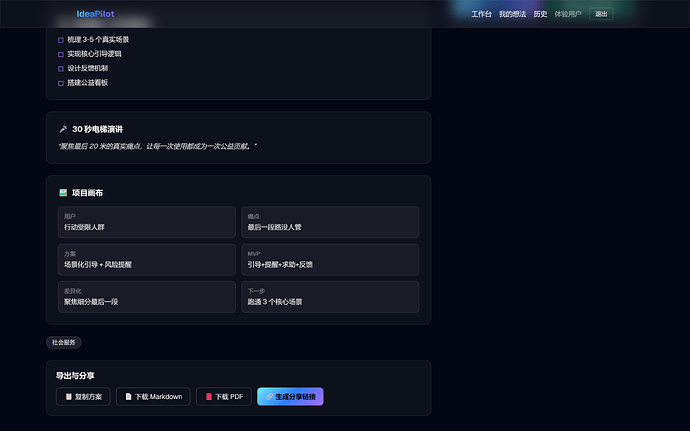Click 下载 Markdown button
The width and height of the screenshot is (690, 431).
point(153,397)
